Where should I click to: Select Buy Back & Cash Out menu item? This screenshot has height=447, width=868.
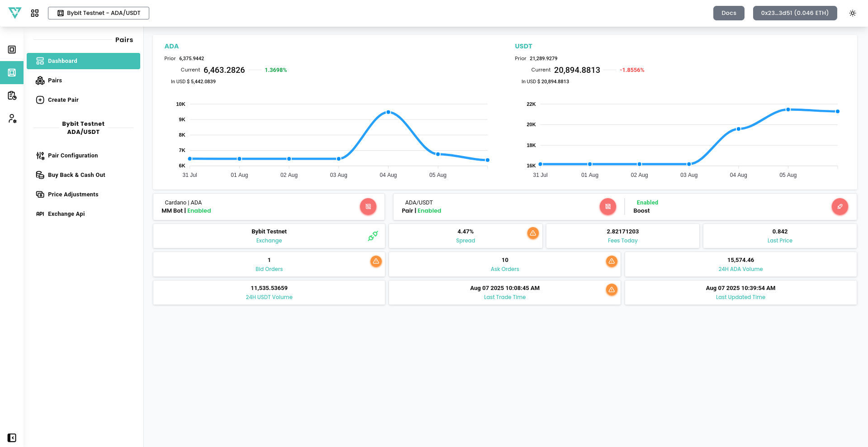click(76, 175)
